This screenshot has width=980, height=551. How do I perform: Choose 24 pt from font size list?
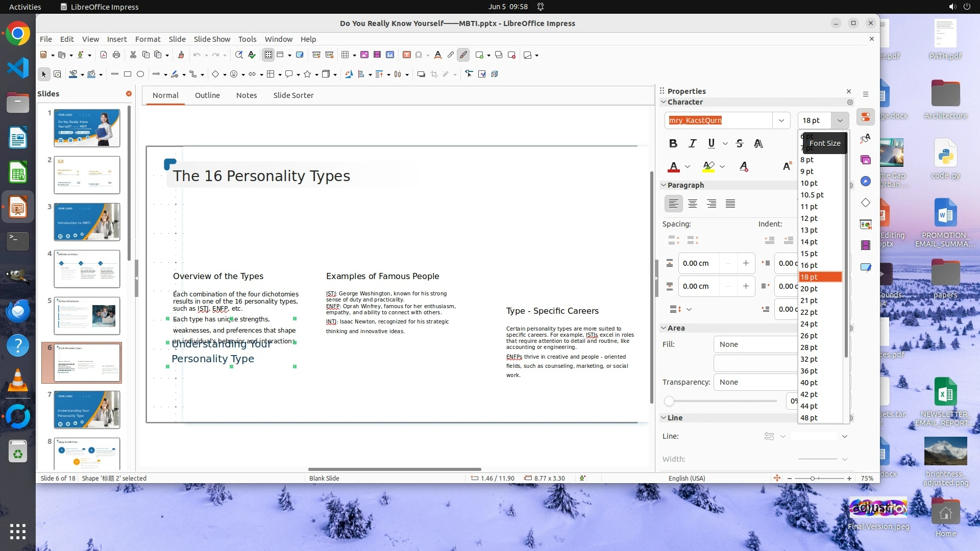[x=808, y=324]
